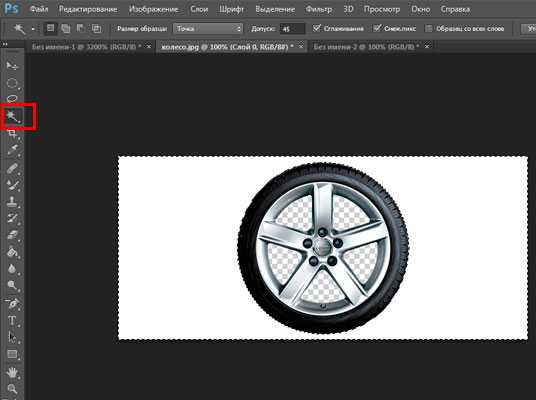Open the Размер образца dropdown (Точка)
The width and height of the screenshot is (536, 400).
(208, 29)
